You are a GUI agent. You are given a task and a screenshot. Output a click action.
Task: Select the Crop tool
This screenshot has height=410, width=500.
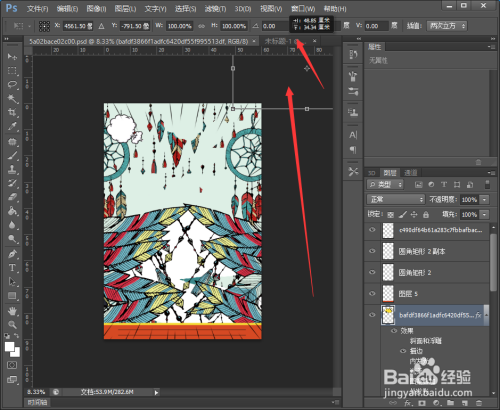[12, 112]
